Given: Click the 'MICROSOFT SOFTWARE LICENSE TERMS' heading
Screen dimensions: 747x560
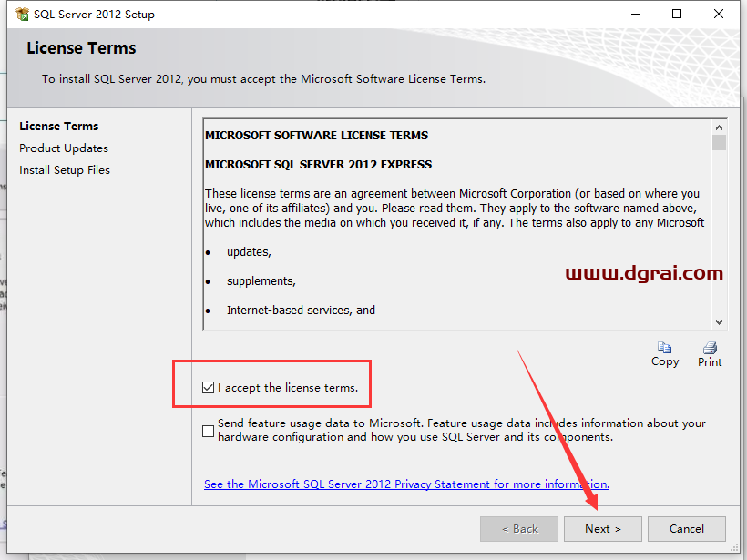Looking at the screenshot, I should [317, 136].
